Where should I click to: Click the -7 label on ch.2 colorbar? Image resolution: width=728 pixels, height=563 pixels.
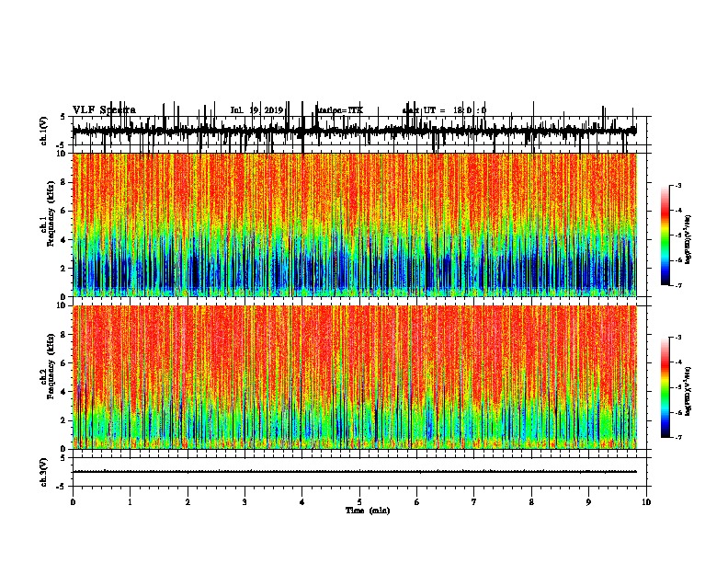677,437
